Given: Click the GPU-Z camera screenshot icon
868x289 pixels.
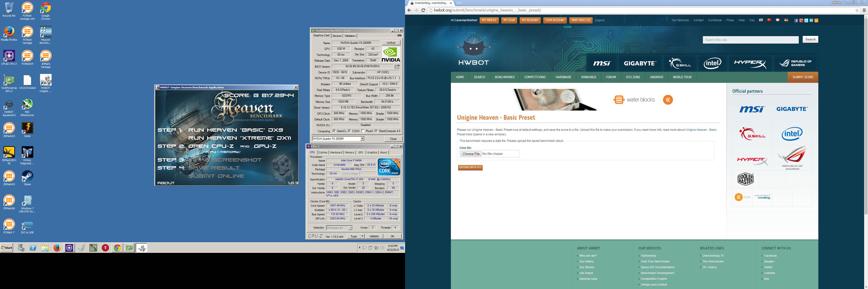Looking at the screenshot, I should click(x=399, y=35).
